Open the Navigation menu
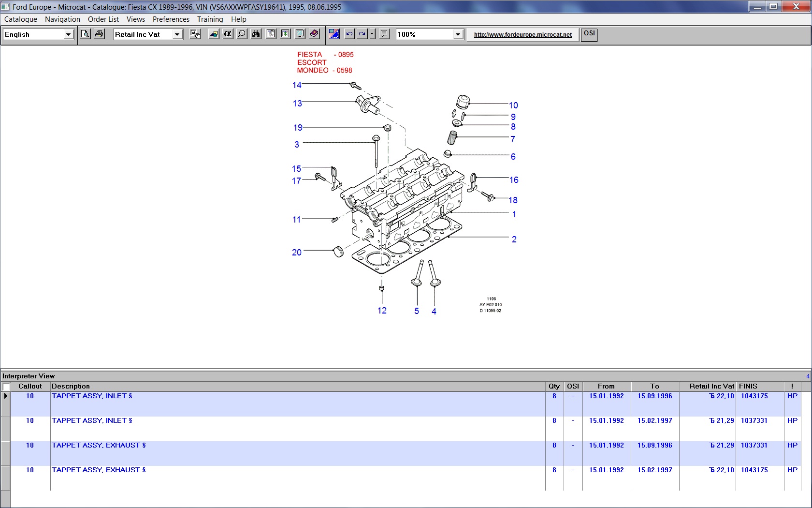 tap(62, 19)
